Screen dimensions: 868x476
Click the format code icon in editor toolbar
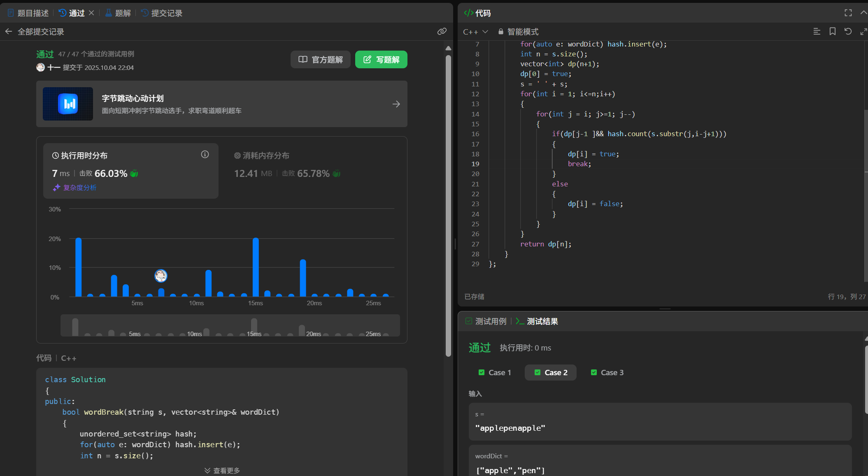pyautogui.click(x=817, y=32)
